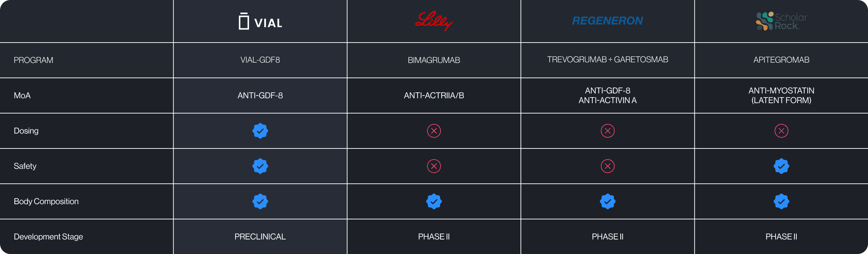Click Regeneron's Body Composition checkmark badge
Screen dimensions: 868x254
tap(608, 201)
